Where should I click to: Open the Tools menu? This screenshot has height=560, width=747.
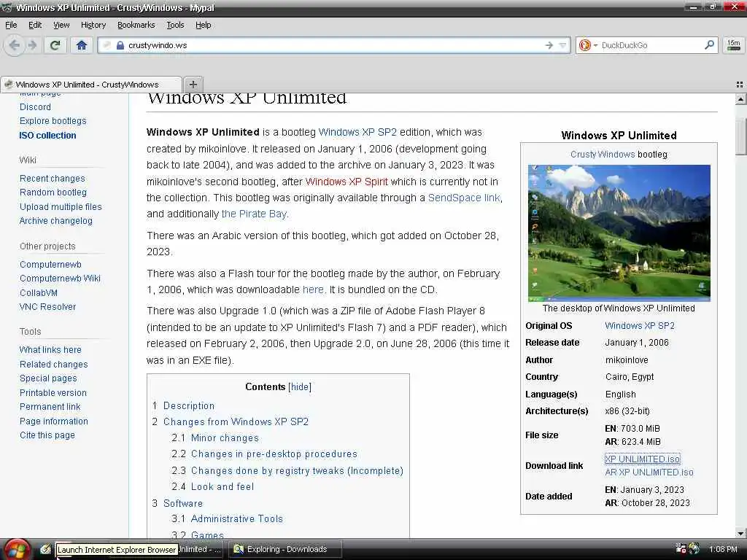(175, 25)
